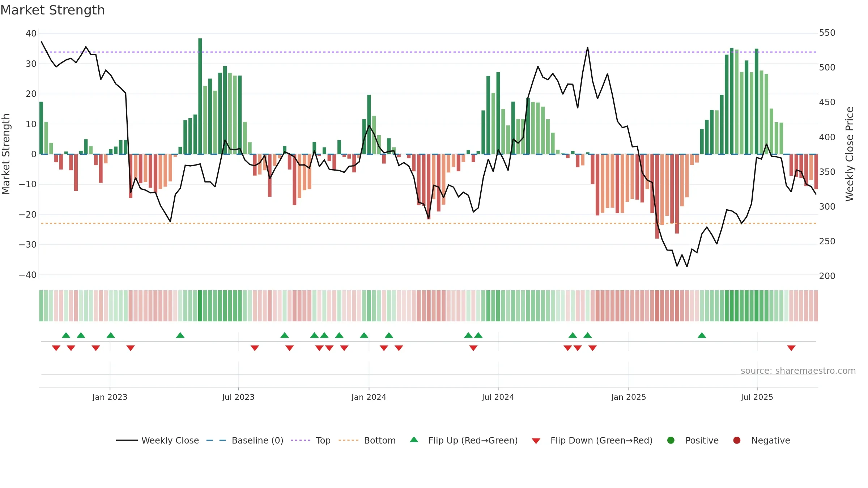Click the 'Jul 2025' x-axis label
868x488 pixels.
coord(757,397)
